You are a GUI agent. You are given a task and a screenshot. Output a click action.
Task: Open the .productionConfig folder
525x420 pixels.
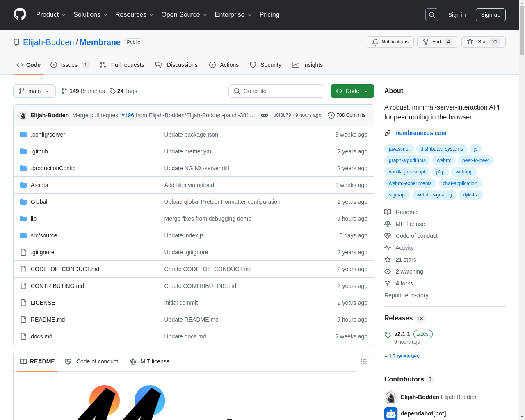tap(53, 168)
